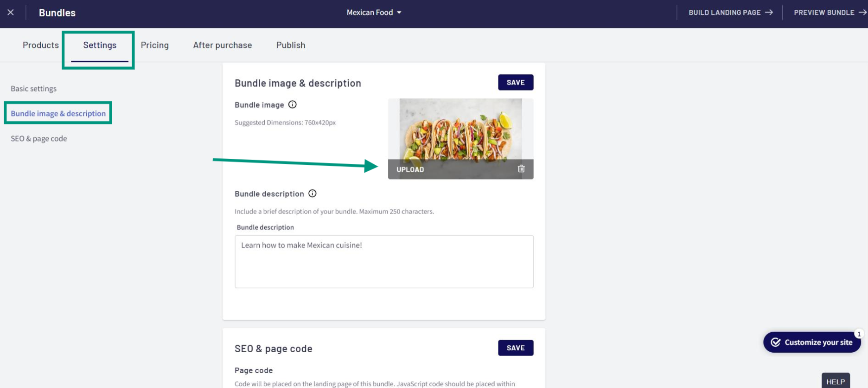The height and width of the screenshot is (388, 868).
Task: Save the Bundle image & description section
Action: (x=516, y=83)
